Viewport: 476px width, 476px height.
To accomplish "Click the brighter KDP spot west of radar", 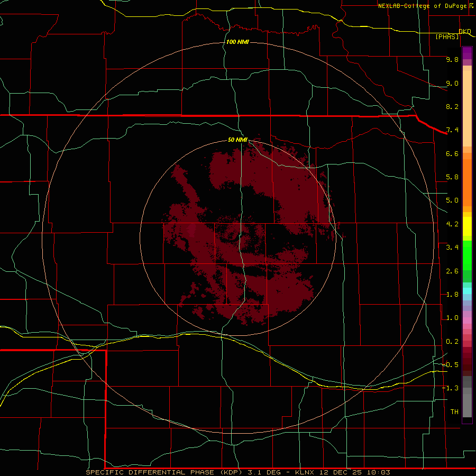I will click(x=191, y=230).
